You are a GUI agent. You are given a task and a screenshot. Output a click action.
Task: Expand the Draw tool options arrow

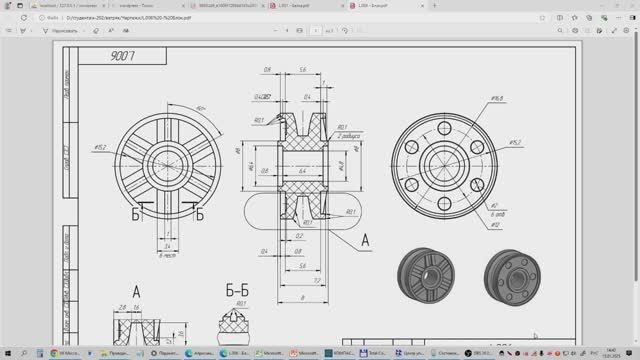click(x=84, y=31)
